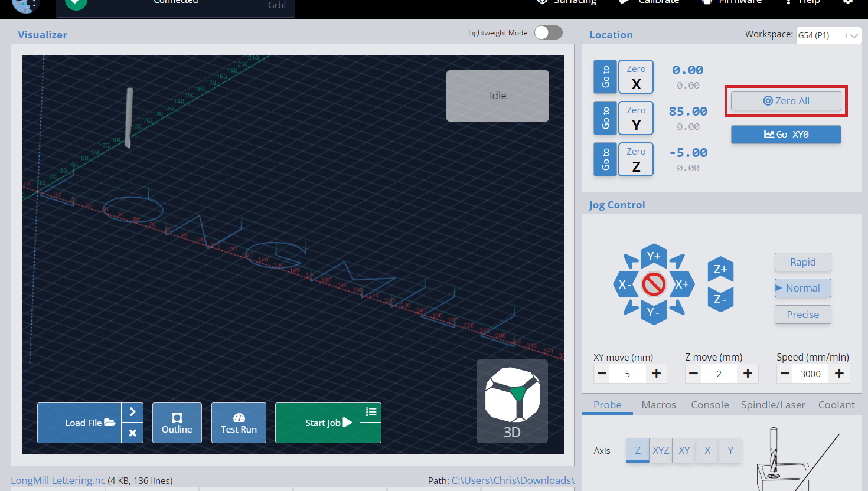Open the job list icon beside Start Job
868x491 pixels.
tap(371, 412)
